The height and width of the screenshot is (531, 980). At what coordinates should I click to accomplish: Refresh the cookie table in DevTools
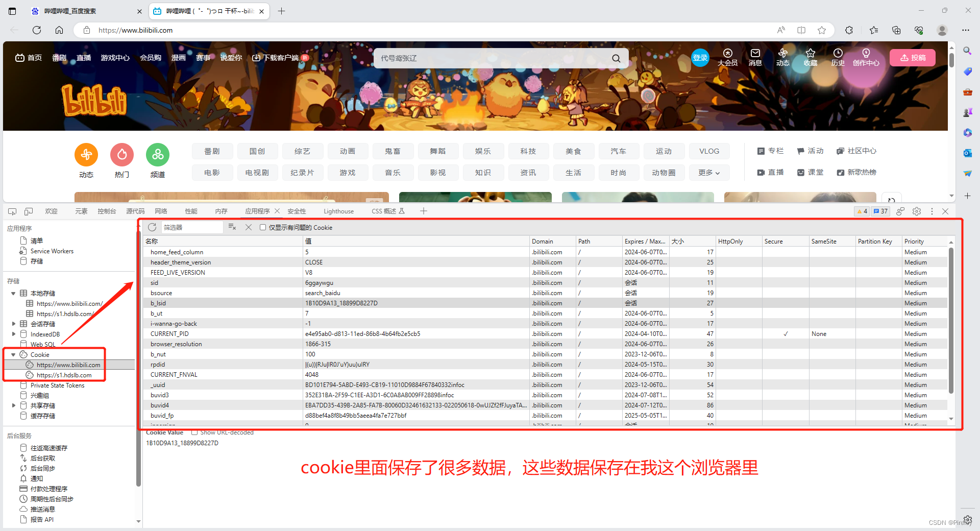152,227
